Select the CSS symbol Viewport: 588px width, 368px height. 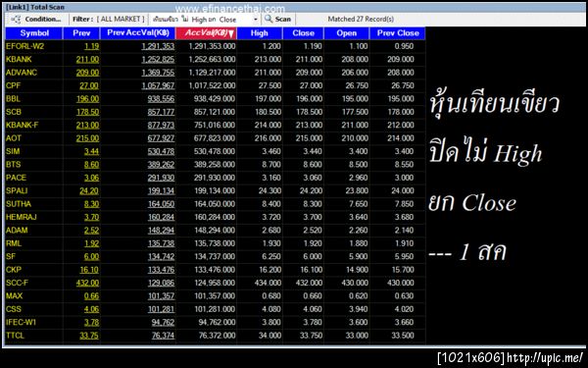[x=14, y=309]
